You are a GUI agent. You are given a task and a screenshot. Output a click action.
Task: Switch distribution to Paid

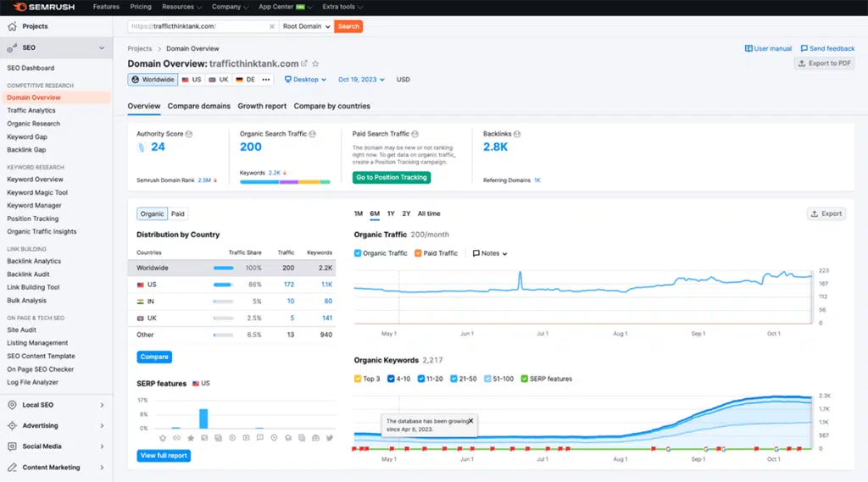tap(178, 214)
